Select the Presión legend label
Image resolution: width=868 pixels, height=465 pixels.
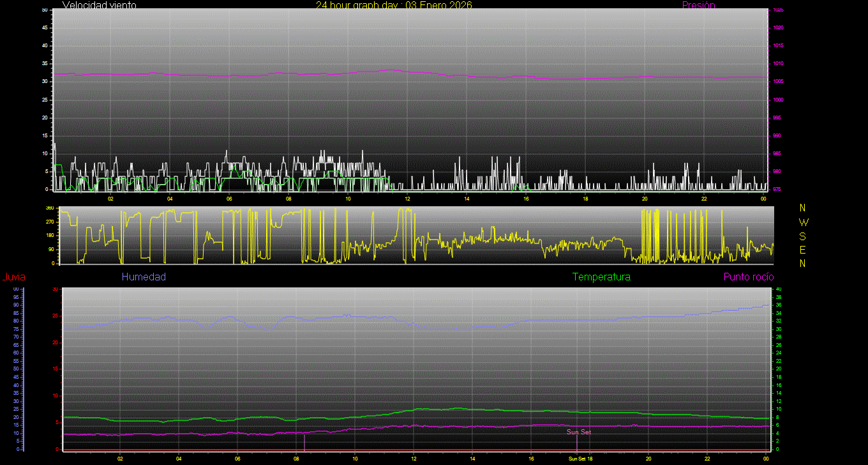tap(698, 5)
